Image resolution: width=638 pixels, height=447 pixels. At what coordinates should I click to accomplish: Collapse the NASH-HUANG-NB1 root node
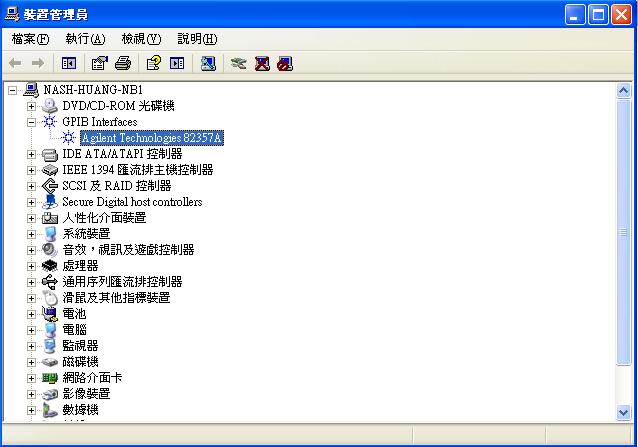(x=13, y=90)
